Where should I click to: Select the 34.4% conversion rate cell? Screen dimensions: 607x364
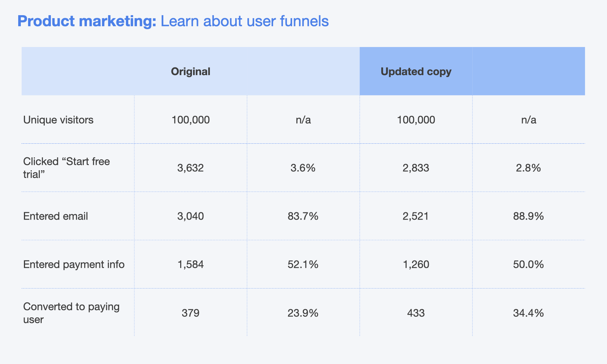click(x=528, y=313)
